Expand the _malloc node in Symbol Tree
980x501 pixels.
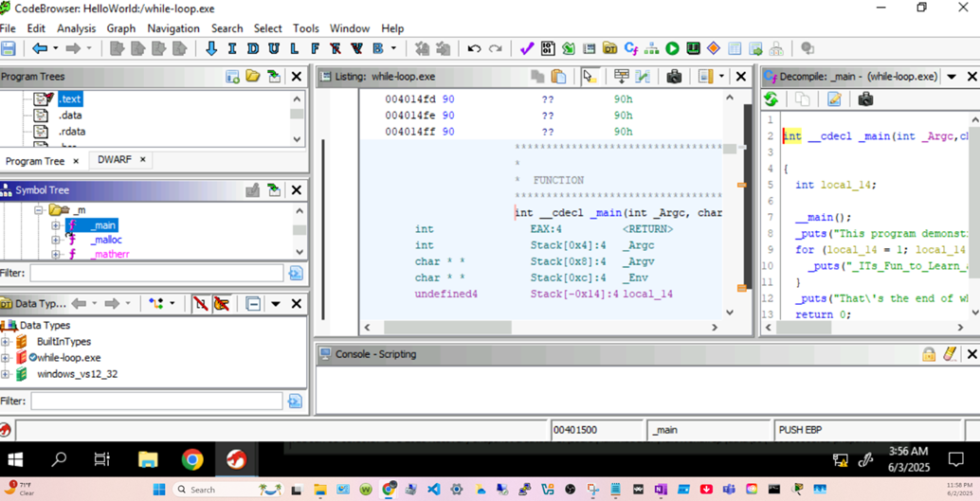tap(55, 240)
